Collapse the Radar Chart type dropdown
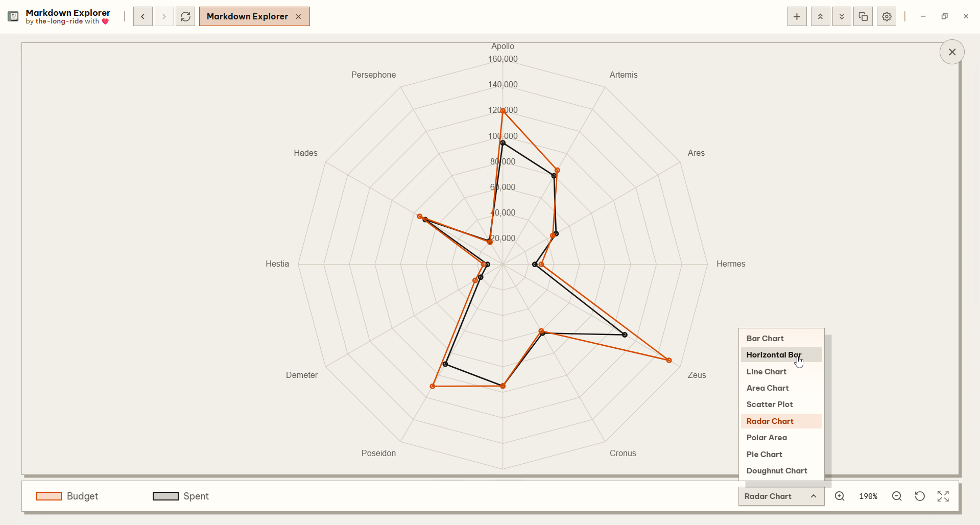 [x=781, y=496]
